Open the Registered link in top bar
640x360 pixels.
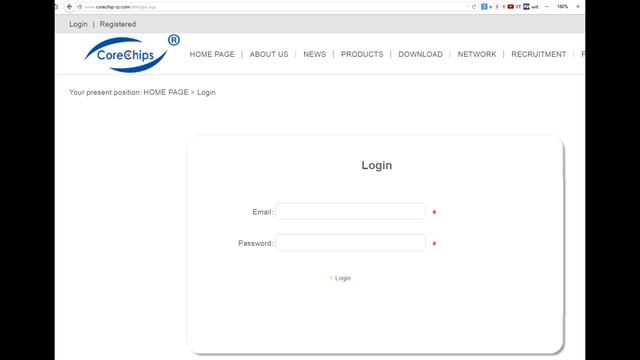coord(118,24)
